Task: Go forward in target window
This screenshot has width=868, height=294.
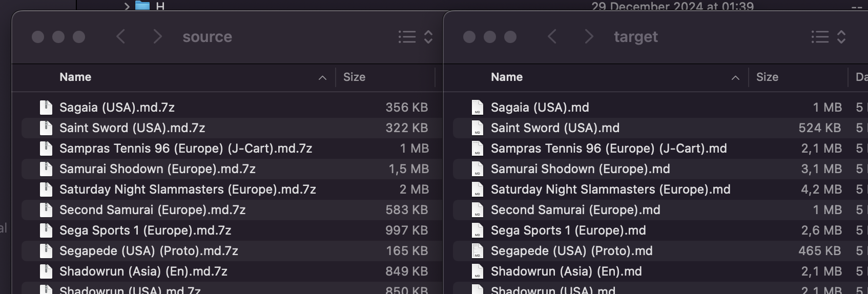Action: pos(589,37)
